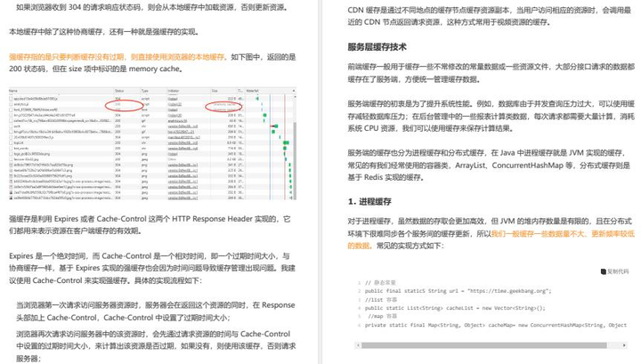641x364 pixels.
Task: Click the paragraph starting CDN 缓存是通过不同地点
Action: (x=490, y=16)
